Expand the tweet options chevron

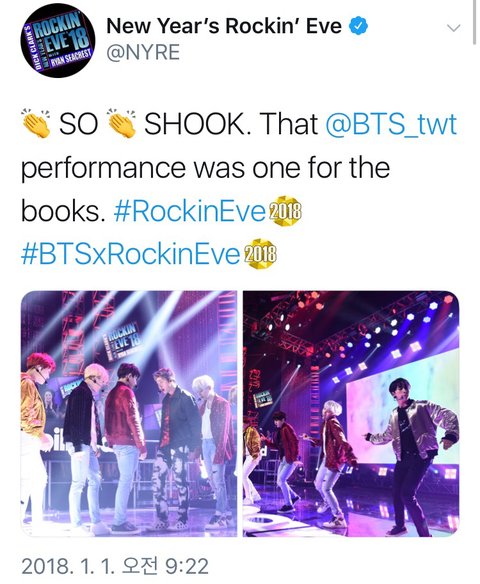[453, 28]
